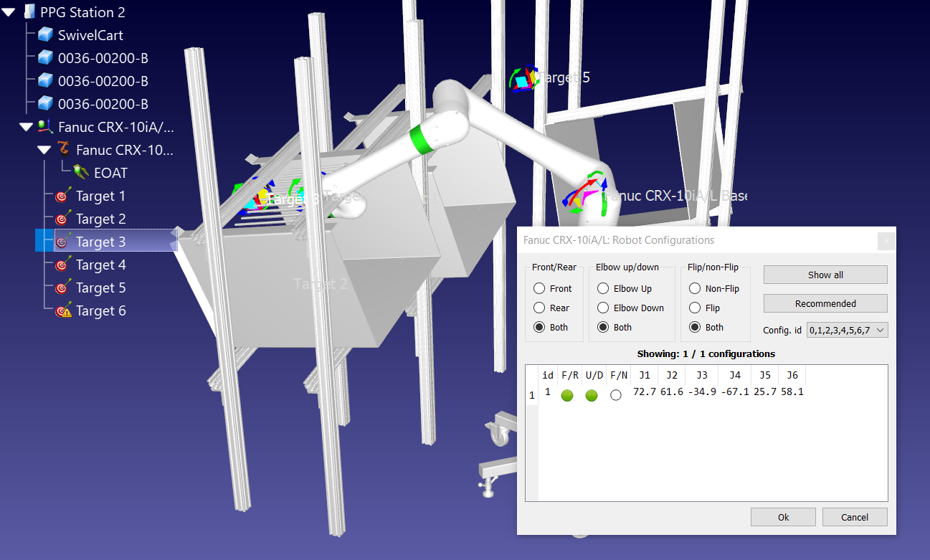Click the green F/R indicator in row 1
The width and height of the screenshot is (930, 560).
click(567, 395)
